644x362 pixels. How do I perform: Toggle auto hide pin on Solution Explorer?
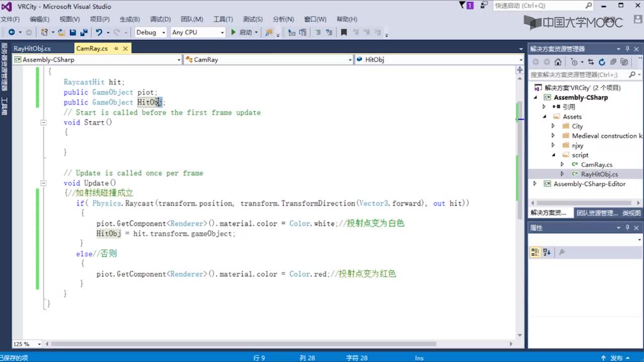[627, 49]
